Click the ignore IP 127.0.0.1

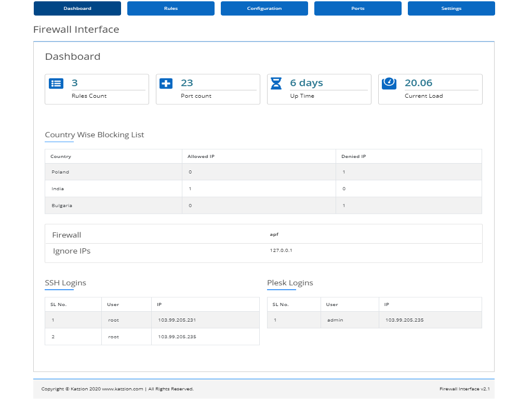tap(281, 250)
